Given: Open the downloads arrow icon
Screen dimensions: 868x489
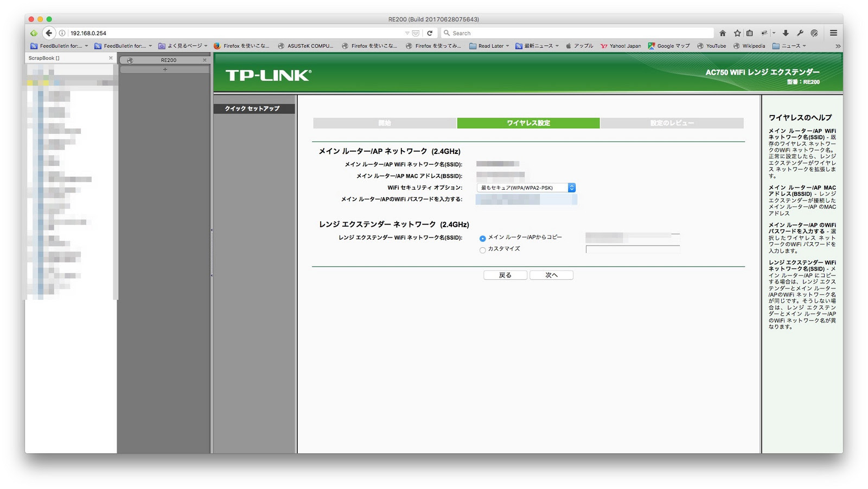Looking at the screenshot, I should pos(786,33).
